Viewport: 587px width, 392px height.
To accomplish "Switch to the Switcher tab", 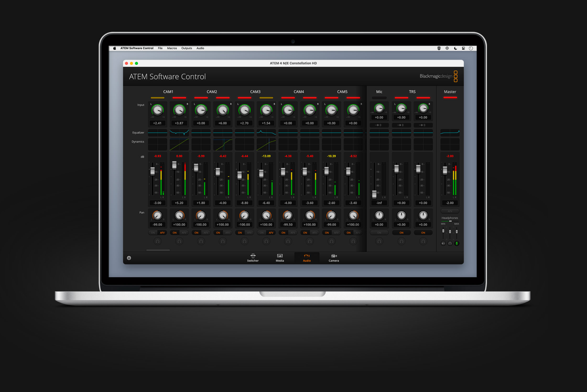I will 253,258.
